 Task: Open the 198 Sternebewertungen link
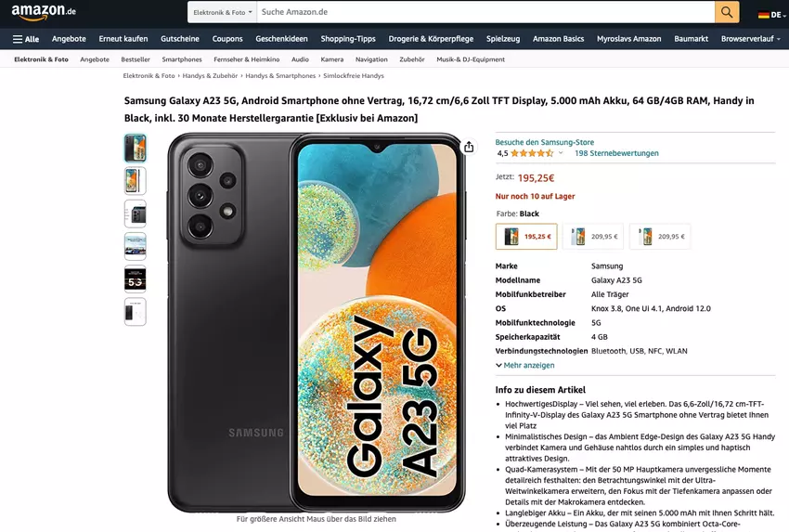(x=616, y=153)
